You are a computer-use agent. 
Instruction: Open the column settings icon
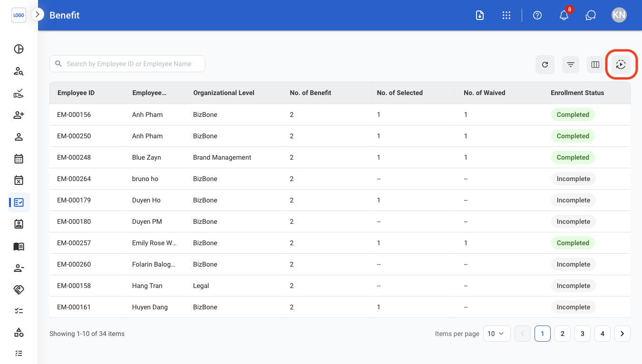(595, 65)
